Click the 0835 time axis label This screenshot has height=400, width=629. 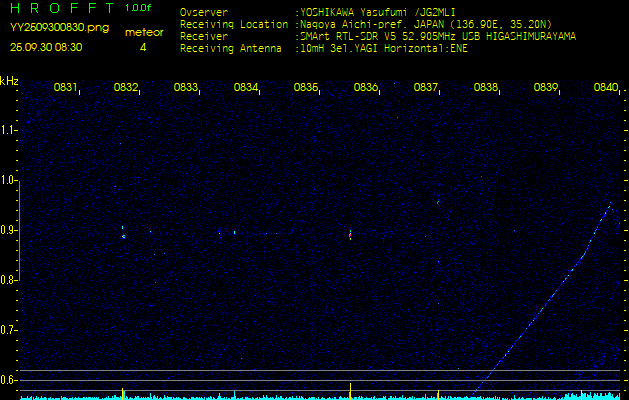click(305, 87)
